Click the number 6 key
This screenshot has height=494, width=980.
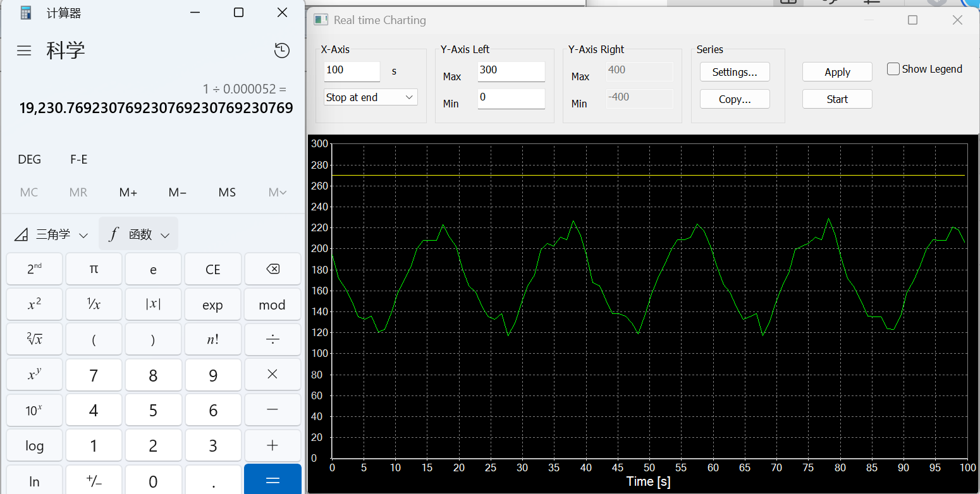(212, 410)
